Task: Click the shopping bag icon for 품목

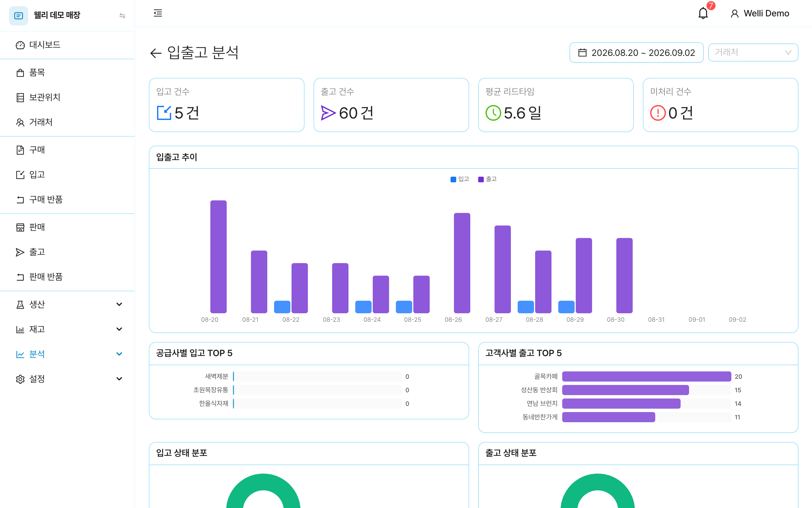Action: tap(20, 73)
